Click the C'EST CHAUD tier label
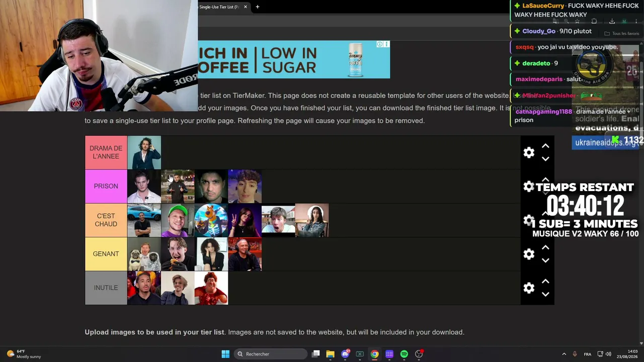The height and width of the screenshot is (362, 644). click(x=106, y=220)
